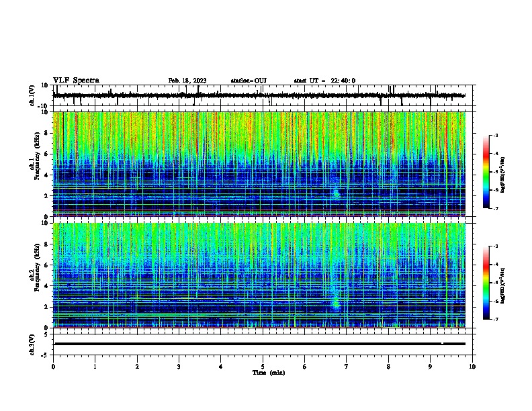Click time axis tick label "9"
Viewport: 532px width, 411px height.
click(x=430, y=367)
